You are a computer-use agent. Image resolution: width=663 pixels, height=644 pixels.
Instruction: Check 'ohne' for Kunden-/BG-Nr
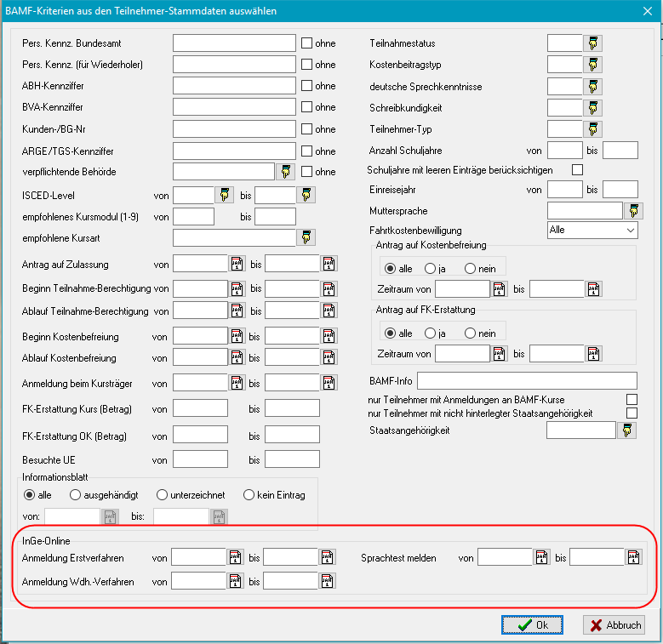pos(306,128)
